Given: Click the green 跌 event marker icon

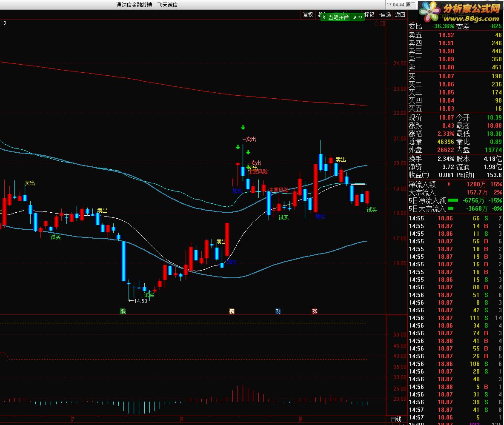Looking at the screenshot, I should tap(123, 311).
